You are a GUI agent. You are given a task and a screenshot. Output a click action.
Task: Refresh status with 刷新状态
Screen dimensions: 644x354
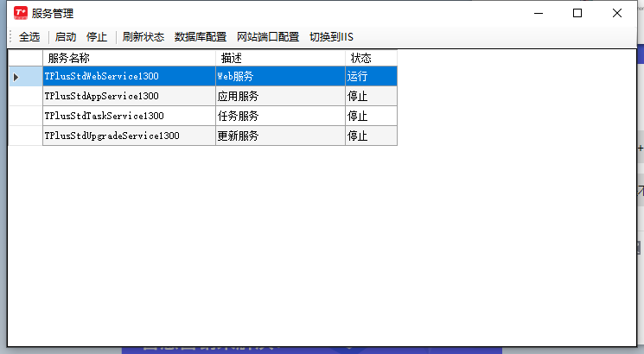(x=143, y=37)
